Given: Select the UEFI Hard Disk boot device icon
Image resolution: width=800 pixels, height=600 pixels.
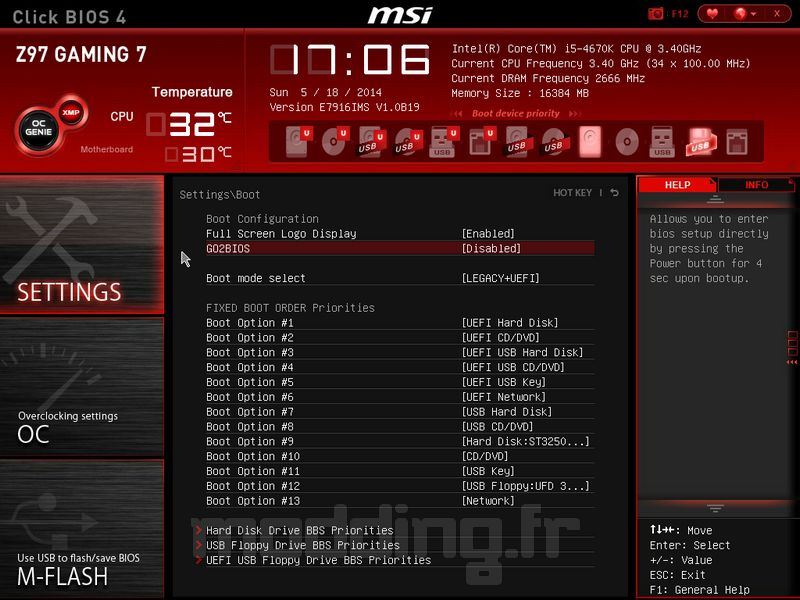Looking at the screenshot, I should 297,141.
